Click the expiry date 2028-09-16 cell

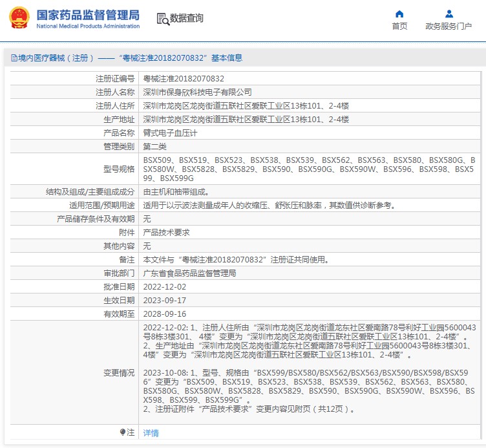click(164, 314)
